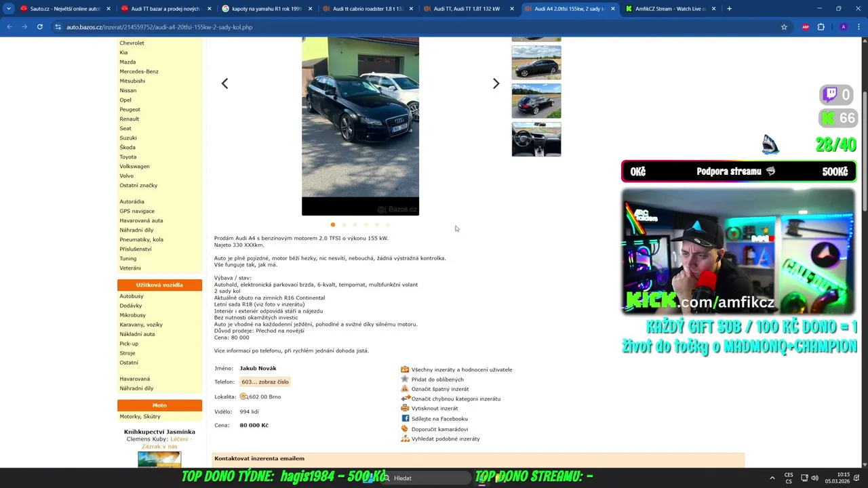Image resolution: width=868 pixels, height=488 pixels.
Task: Bookmark this page with star icon
Action: (784, 27)
